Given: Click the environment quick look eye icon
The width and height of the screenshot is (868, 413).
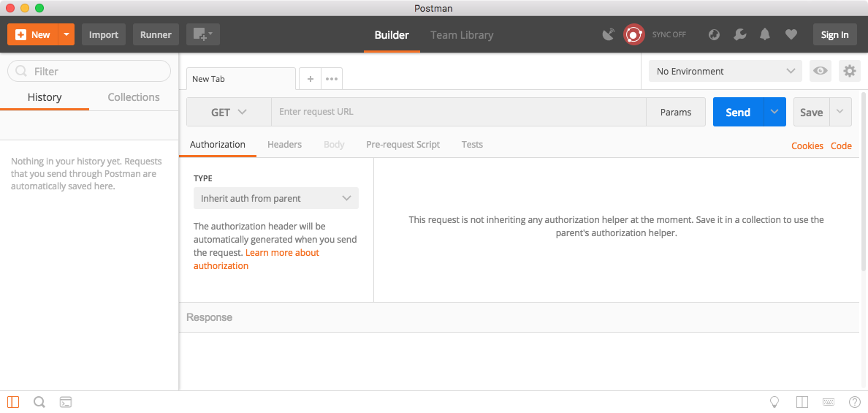Looking at the screenshot, I should [821, 71].
